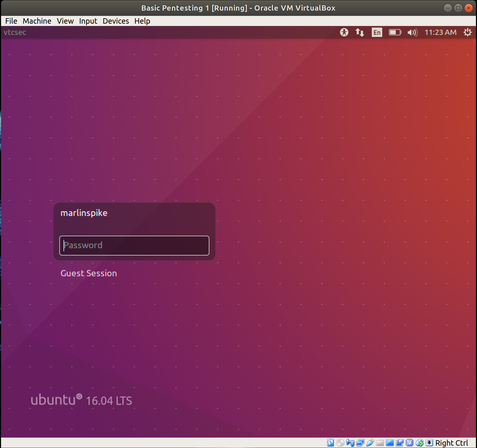The width and height of the screenshot is (477, 448).
Task: Close the VirtualBox window
Action: (468, 8)
